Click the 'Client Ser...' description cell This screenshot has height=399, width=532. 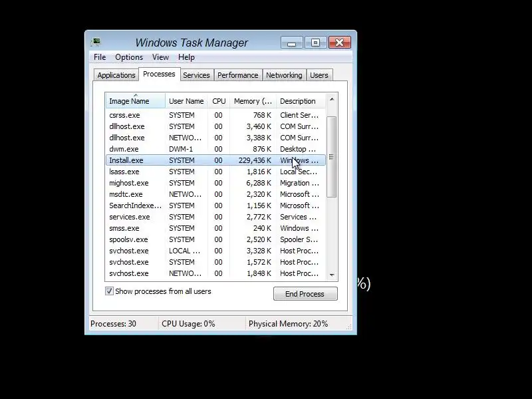pyautogui.click(x=299, y=115)
